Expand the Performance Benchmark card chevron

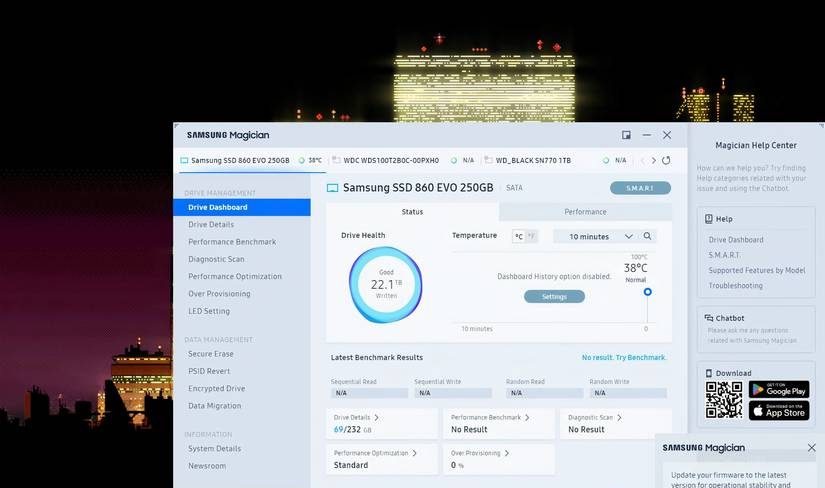click(x=527, y=417)
